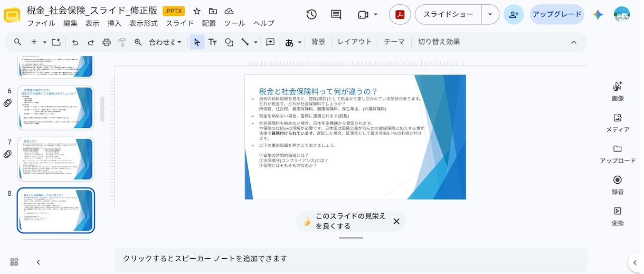Select slide 7 thumbnail
644x274 pixels.
(x=56, y=159)
